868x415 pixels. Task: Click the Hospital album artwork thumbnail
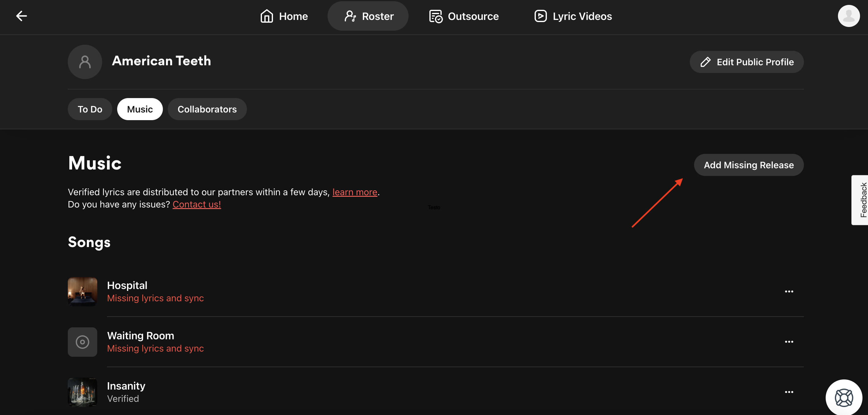[x=83, y=292]
